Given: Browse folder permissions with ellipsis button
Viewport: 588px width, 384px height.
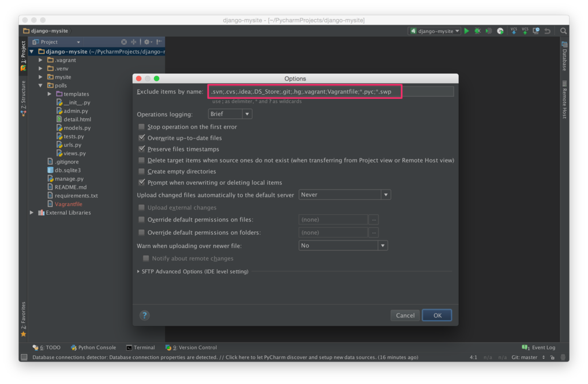Looking at the screenshot, I should click(x=373, y=232).
